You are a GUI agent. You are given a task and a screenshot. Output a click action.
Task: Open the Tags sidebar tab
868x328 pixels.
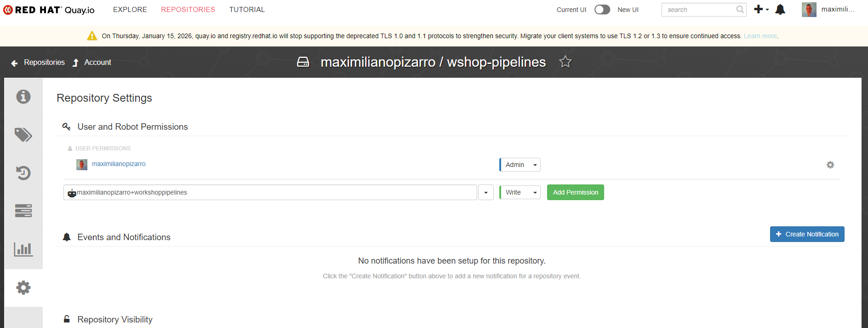click(x=23, y=135)
